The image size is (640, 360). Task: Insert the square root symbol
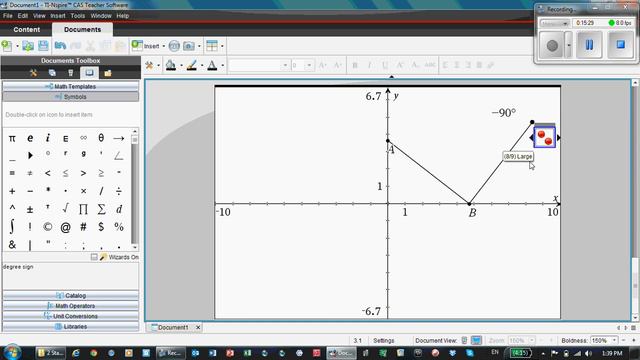[65, 209]
